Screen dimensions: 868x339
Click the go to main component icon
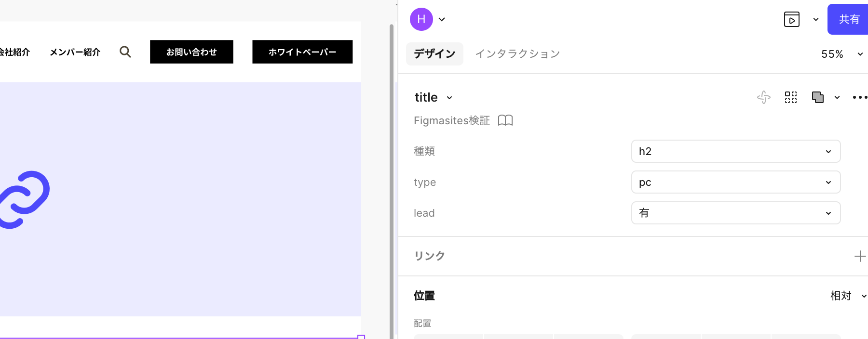tap(764, 97)
